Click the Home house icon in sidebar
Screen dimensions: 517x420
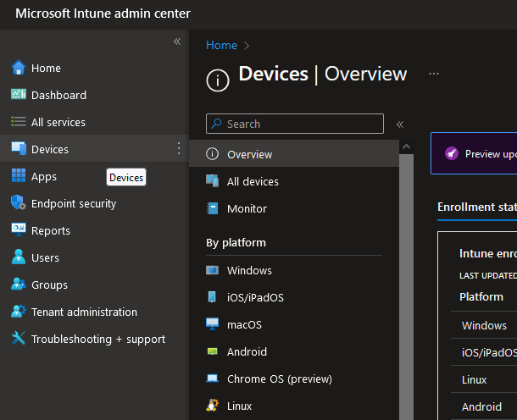coord(19,68)
